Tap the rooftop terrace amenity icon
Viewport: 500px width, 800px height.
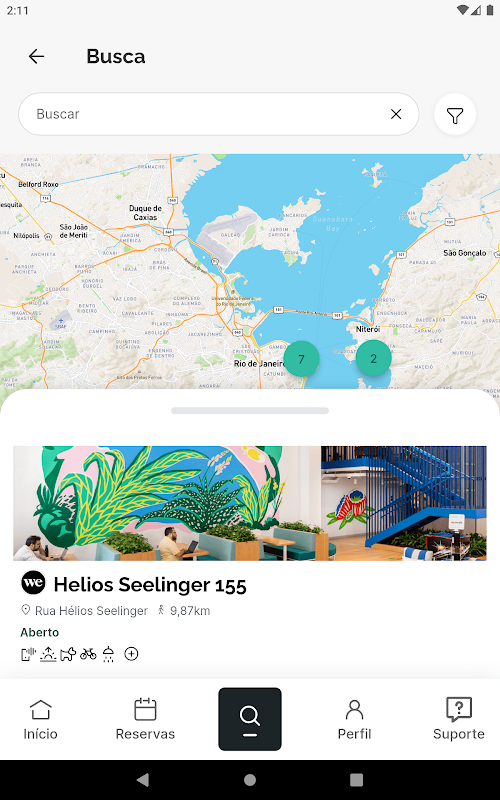[x=48, y=654]
